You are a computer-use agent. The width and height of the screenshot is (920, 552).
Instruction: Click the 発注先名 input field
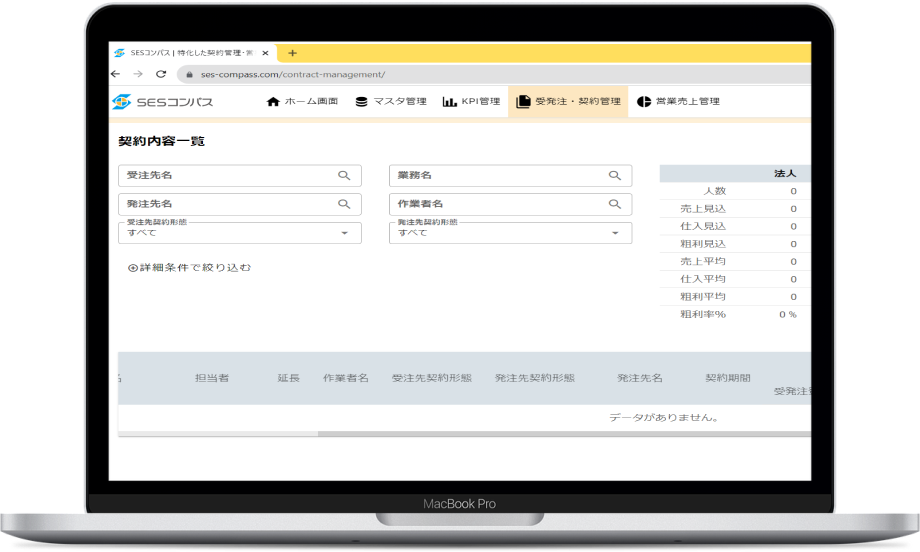pyautogui.click(x=239, y=204)
